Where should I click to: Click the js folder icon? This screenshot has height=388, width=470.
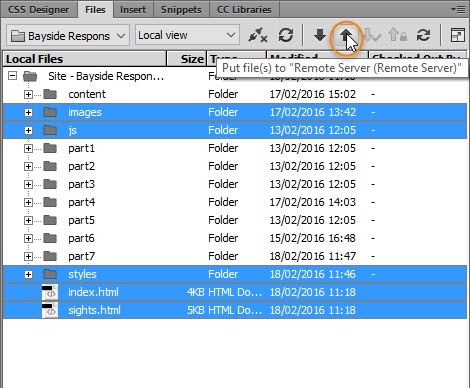50,130
